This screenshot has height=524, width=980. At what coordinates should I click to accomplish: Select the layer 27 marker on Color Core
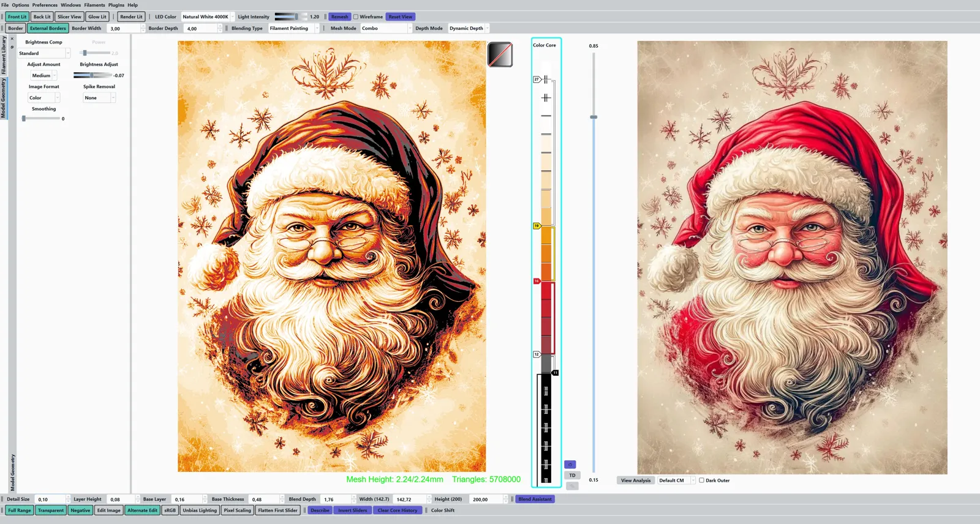[537, 79]
